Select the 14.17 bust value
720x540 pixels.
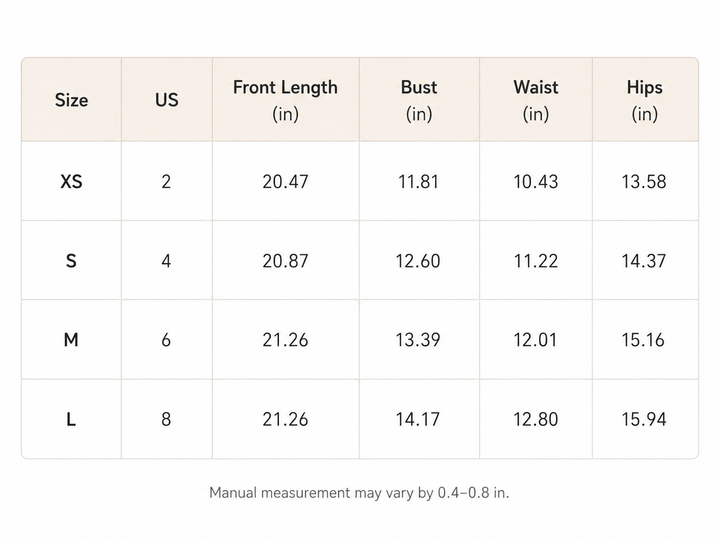(x=418, y=419)
